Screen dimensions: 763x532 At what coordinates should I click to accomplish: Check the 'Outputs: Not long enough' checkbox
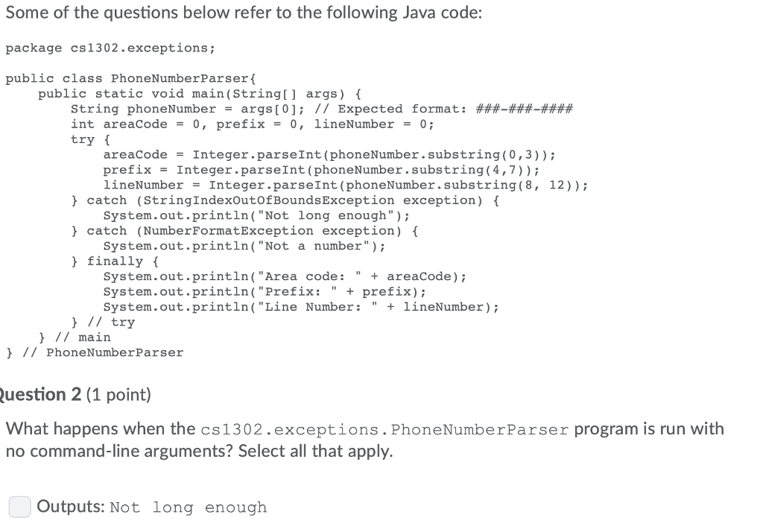pyautogui.click(x=20, y=507)
